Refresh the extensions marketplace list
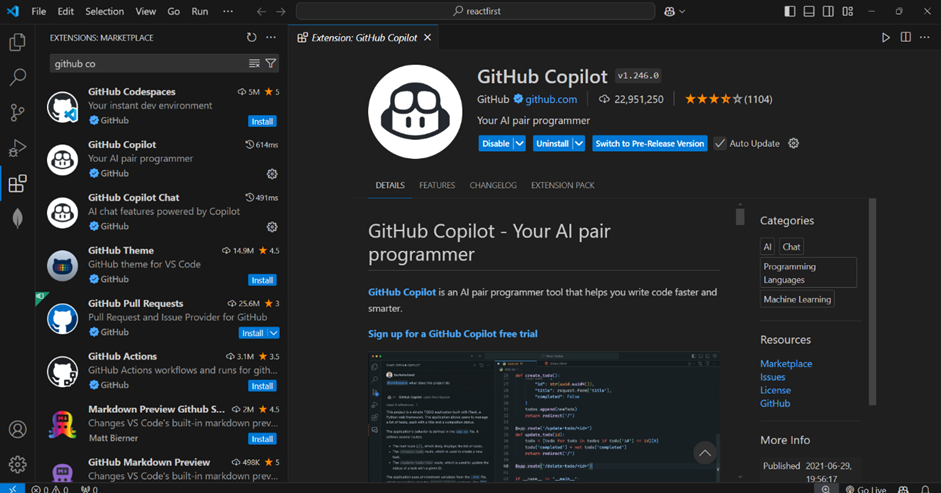Image resolution: width=941 pixels, height=493 pixels. click(251, 37)
